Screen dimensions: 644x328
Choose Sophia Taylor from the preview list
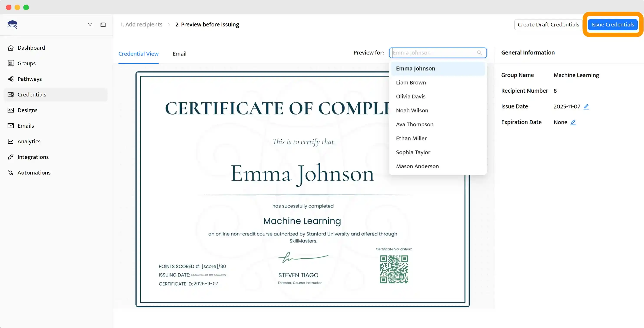point(413,152)
